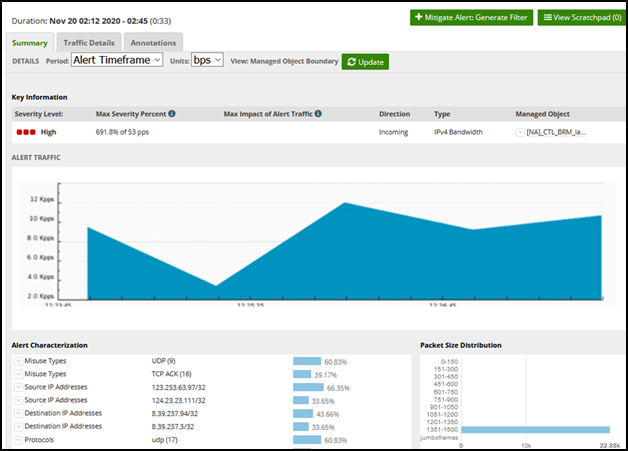
Task: Switch to the Summary tab
Action: tap(30, 42)
